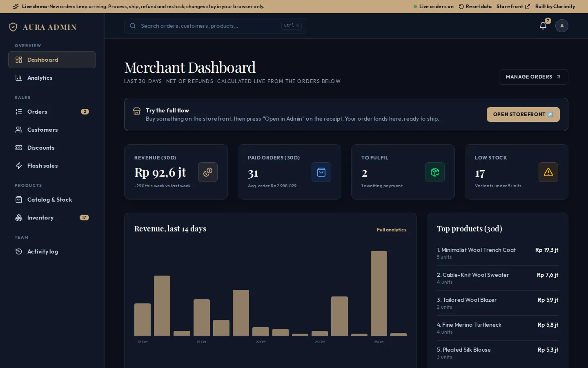Click the Storefront external link icon
588x368 pixels.
point(528,7)
